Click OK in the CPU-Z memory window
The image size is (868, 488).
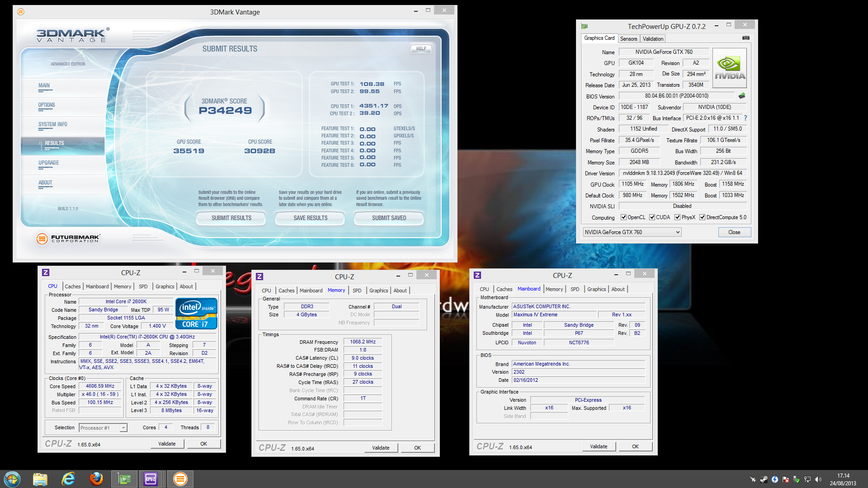point(417,448)
